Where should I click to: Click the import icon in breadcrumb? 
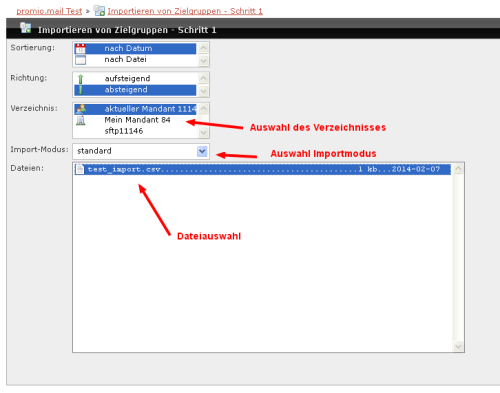[x=99, y=11]
